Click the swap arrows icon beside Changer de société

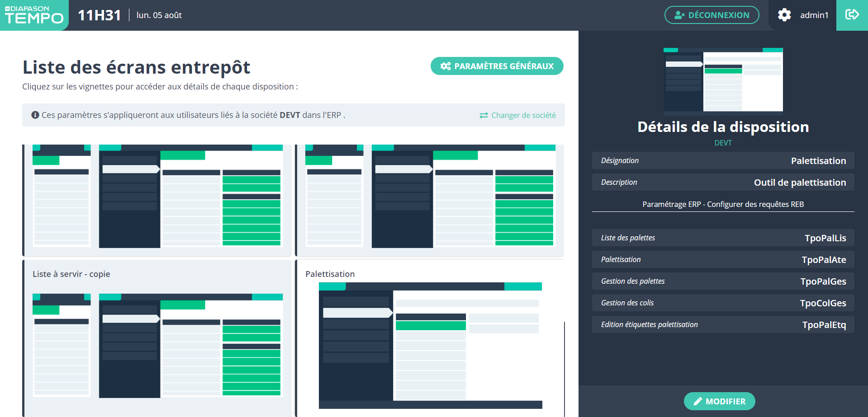484,115
